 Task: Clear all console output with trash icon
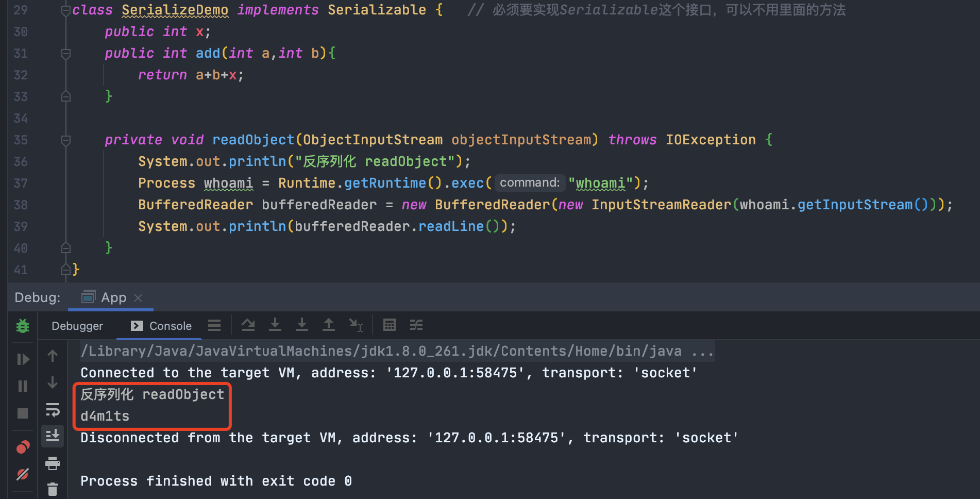53,489
